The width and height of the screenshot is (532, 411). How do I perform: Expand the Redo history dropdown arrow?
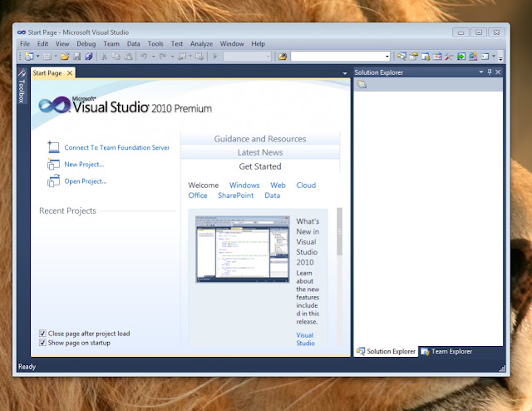172,57
